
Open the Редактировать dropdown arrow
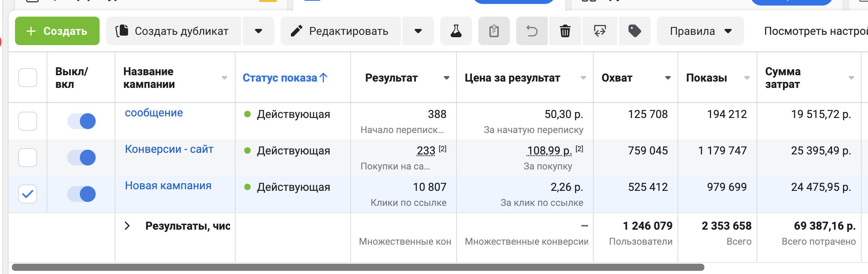click(418, 31)
